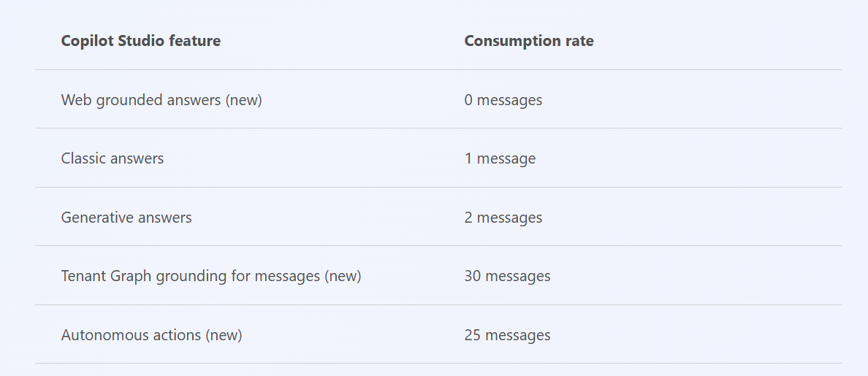The image size is (868, 376).
Task: Click the "Consumption rate" column header
Action: click(x=528, y=41)
